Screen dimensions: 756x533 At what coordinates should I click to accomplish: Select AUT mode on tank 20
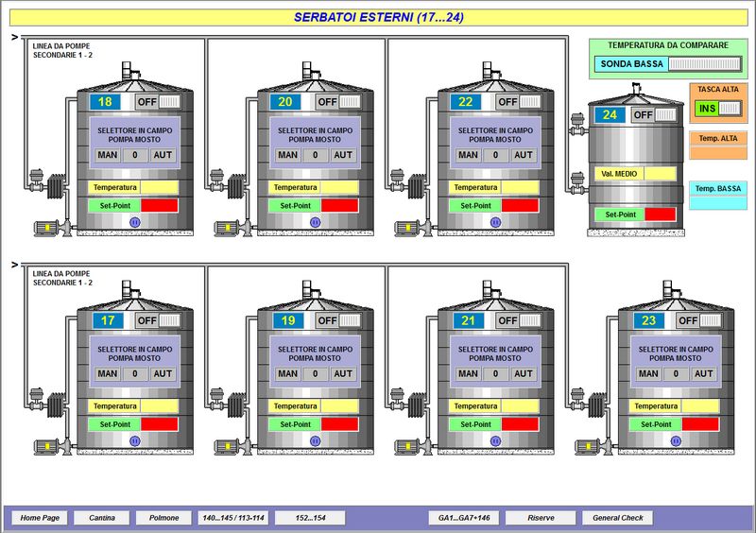(x=342, y=155)
